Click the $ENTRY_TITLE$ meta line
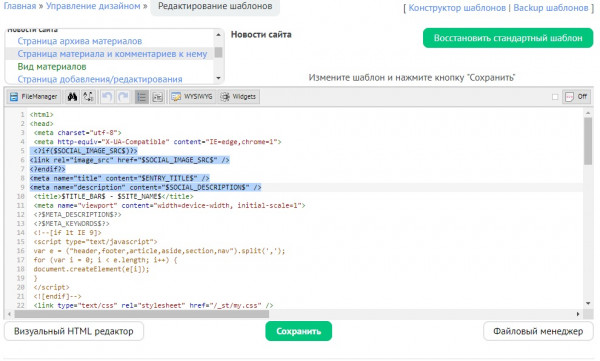 tap(119, 178)
